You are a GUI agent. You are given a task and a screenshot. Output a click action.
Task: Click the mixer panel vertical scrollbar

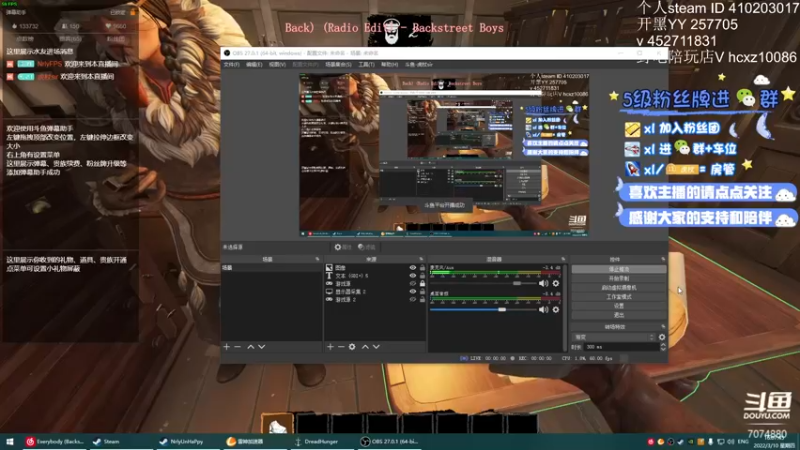[x=564, y=306]
